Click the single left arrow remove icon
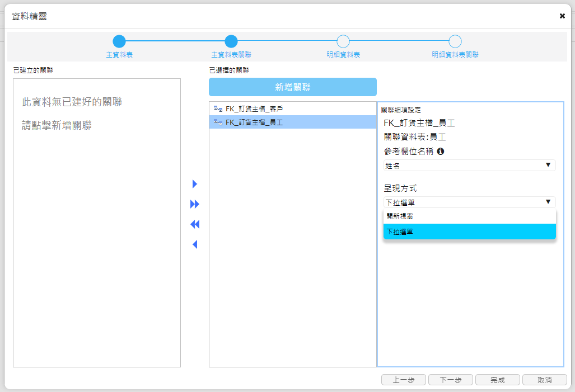This screenshot has width=575, height=392. click(195, 244)
